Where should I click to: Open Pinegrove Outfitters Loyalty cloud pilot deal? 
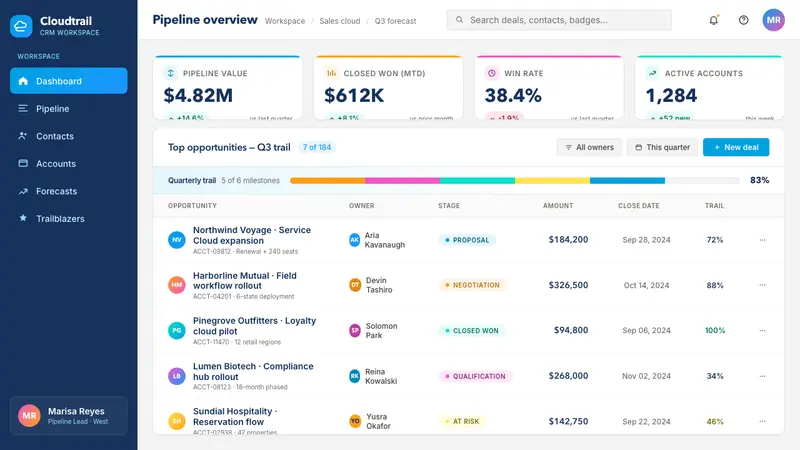[254, 326]
